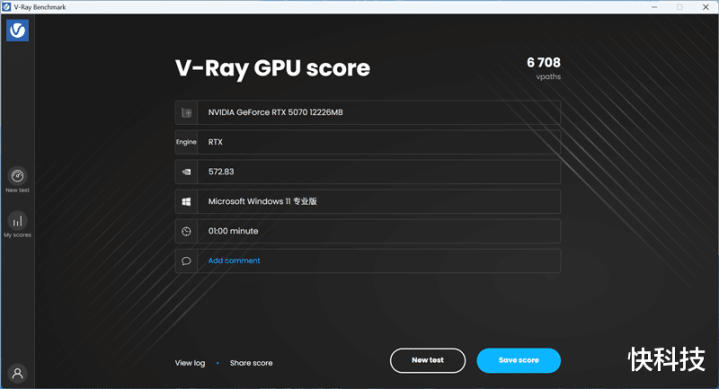The width and height of the screenshot is (719, 389).
Task: Click the Add comment link
Action: [x=234, y=261]
